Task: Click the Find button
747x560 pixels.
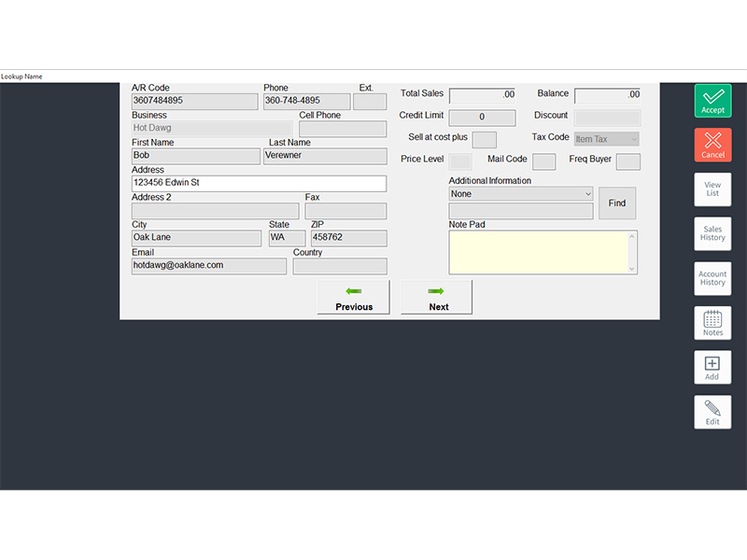Action: 617,203
